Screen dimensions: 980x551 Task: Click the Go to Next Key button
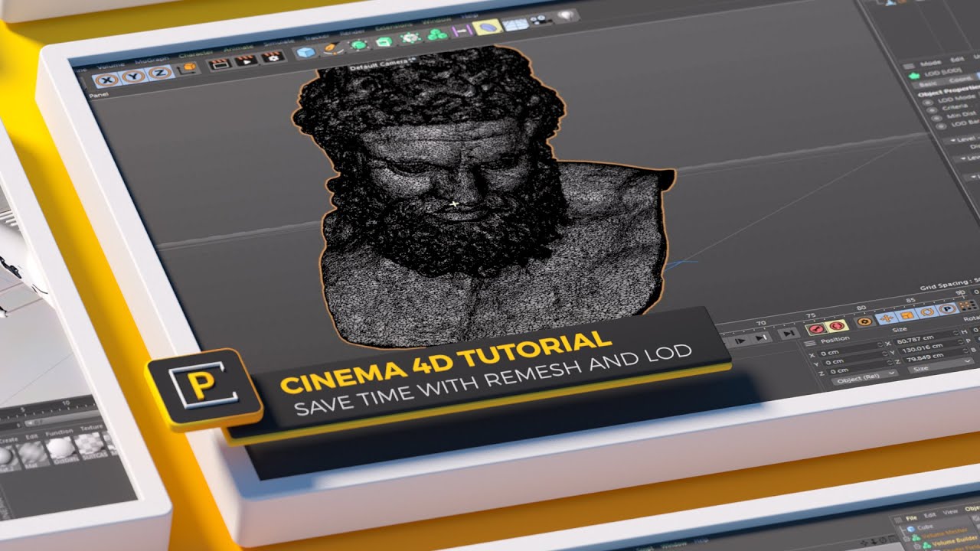761,337
